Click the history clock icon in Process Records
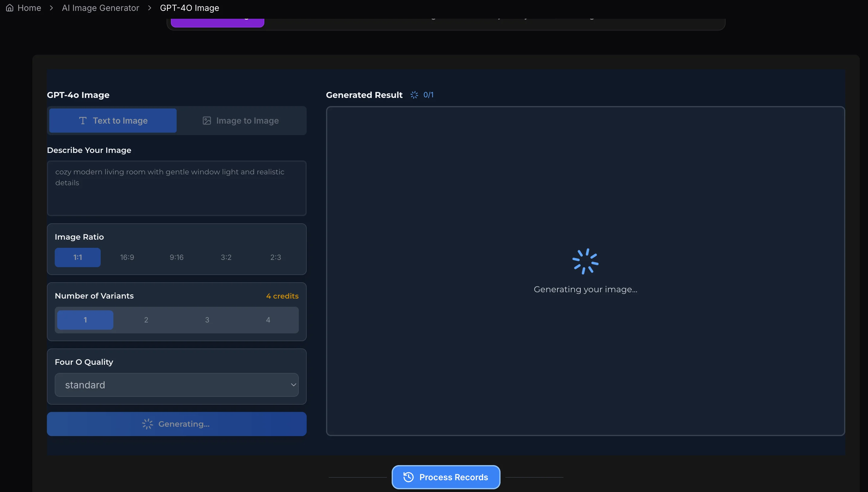Image resolution: width=868 pixels, height=492 pixels. click(x=409, y=477)
